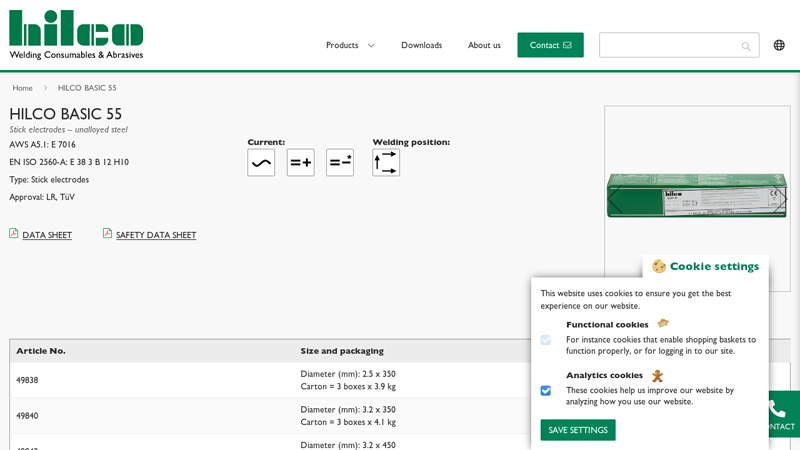Click the welding position arrows icon
The image size is (800, 450).
[386, 163]
